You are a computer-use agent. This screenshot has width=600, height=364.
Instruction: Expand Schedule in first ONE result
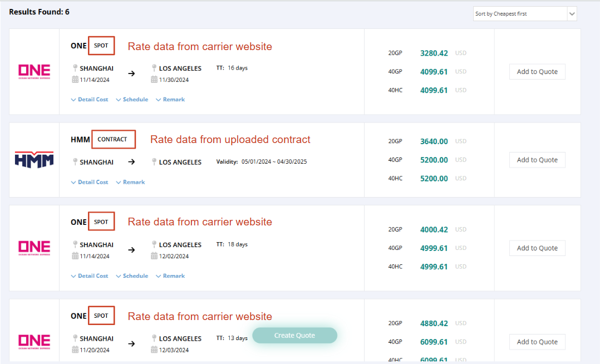tap(132, 100)
